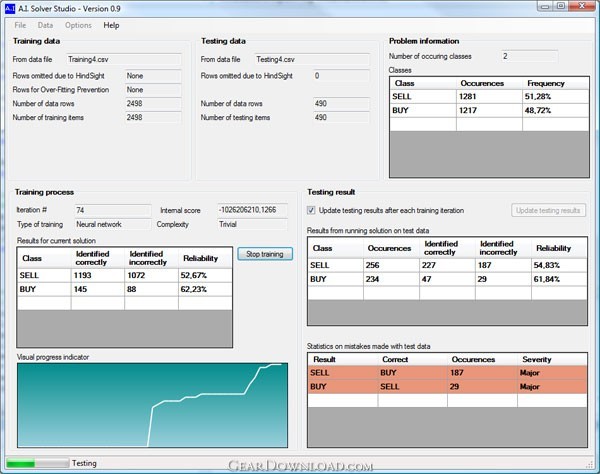This screenshot has height=474, width=600.
Task: Click the 145 identified correctly cell
Action: pos(98,289)
